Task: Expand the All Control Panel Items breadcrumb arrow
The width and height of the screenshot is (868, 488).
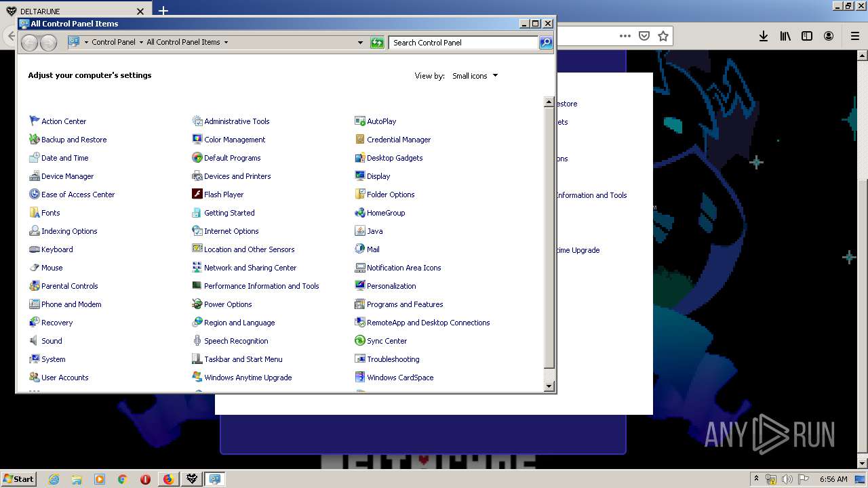Action: (x=226, y=42)
